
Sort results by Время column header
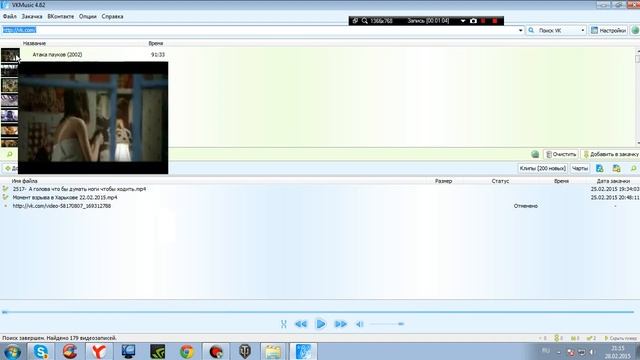tap(156, 43)
